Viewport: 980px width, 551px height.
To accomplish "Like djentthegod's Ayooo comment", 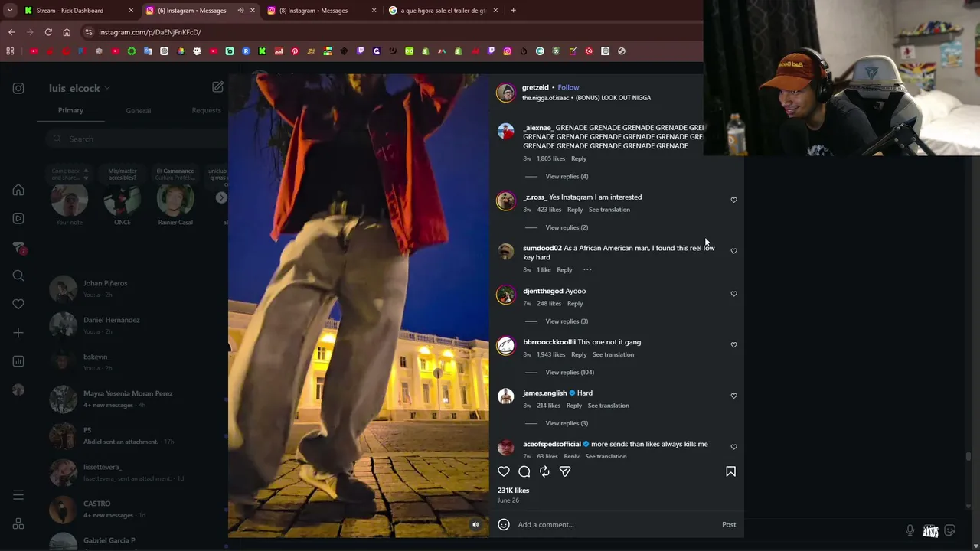I will (733, 294).
